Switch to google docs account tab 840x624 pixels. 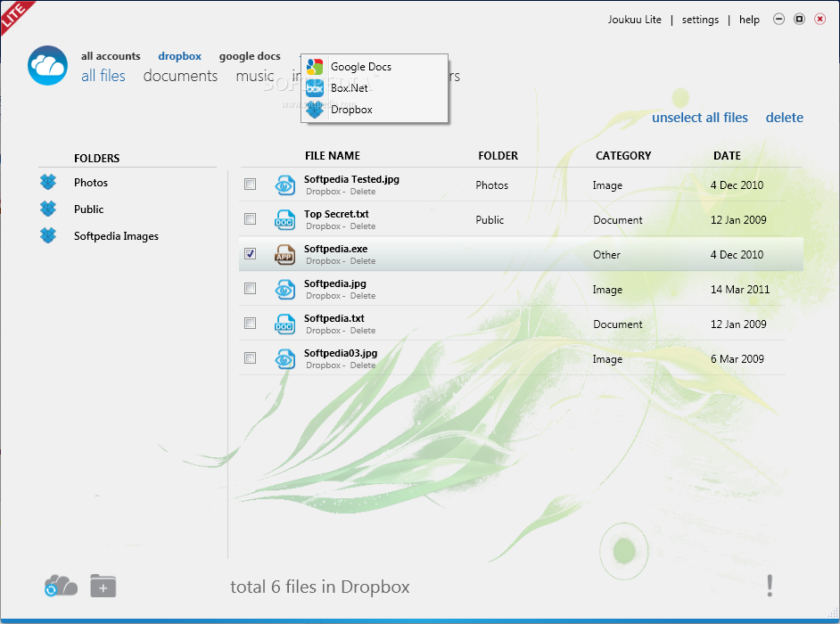pos(250,56)
